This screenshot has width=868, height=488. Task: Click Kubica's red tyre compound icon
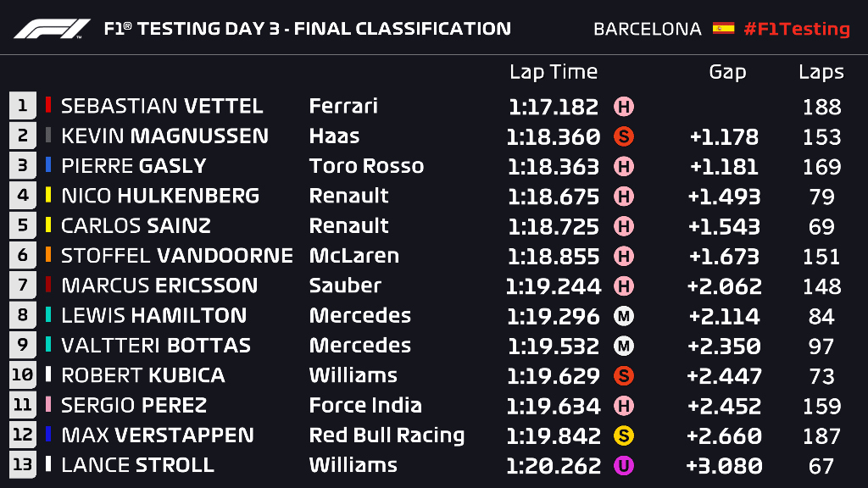coord(624,375)
